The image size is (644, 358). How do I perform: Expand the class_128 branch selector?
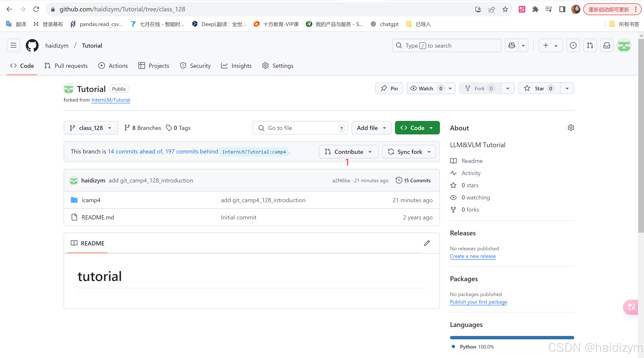[91, 128]
